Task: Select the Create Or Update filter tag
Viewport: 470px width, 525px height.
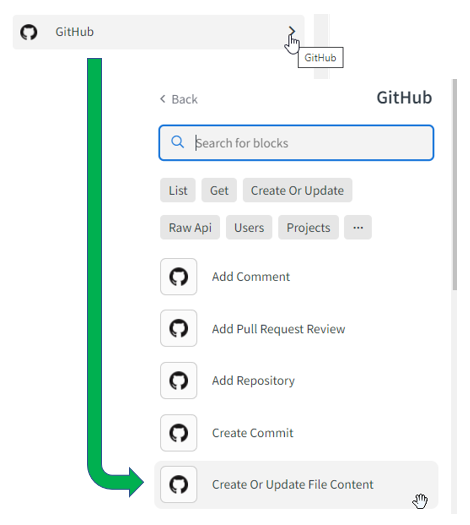Action: tap(297, 191)
